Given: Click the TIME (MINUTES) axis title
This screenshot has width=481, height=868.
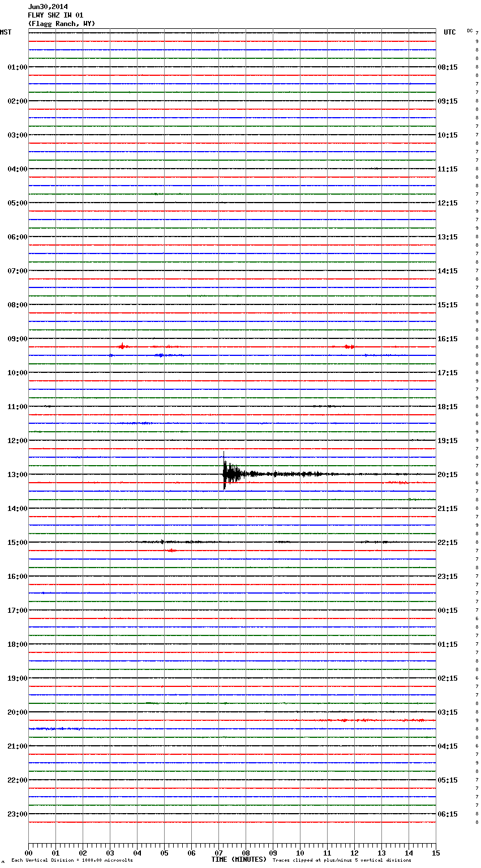Looking at the screenshot, I should pos(239,860).
